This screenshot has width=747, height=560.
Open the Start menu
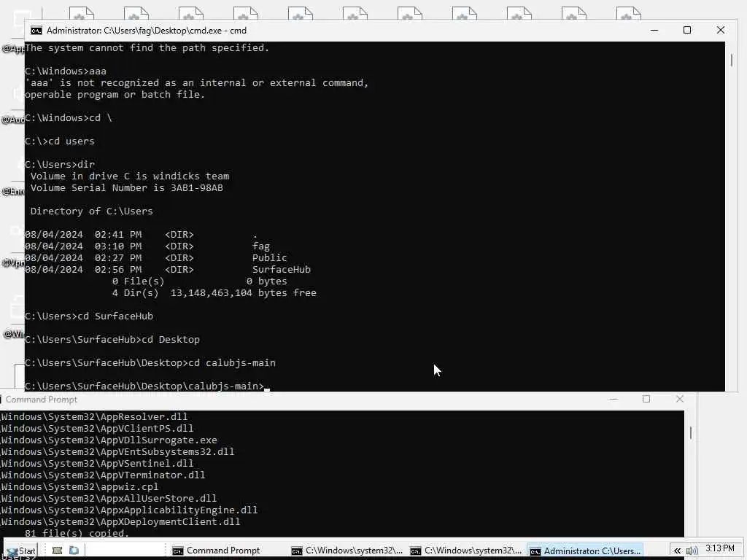pyautogui.click(x=21, y=551)
